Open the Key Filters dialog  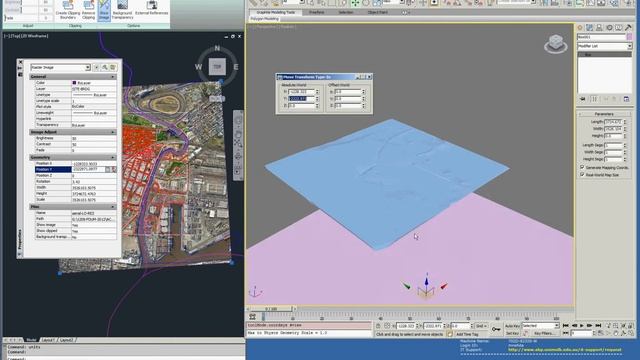[544, 333]
